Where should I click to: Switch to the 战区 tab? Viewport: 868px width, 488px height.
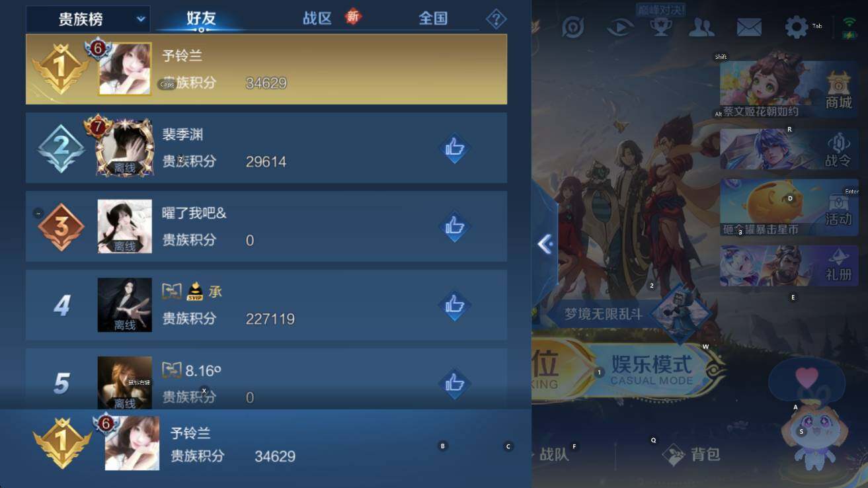(x=317, y=19)
